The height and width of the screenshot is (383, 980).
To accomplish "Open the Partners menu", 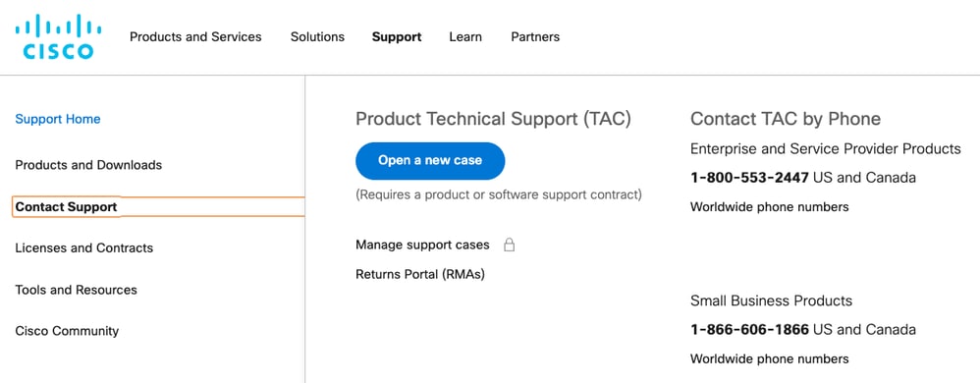I will [535, 37].
